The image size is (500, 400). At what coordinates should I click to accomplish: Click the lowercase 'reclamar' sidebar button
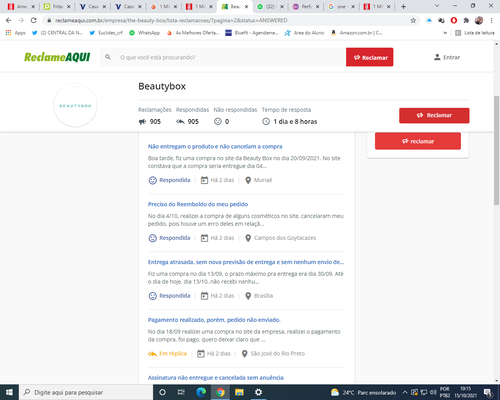(x=418, y=141)
